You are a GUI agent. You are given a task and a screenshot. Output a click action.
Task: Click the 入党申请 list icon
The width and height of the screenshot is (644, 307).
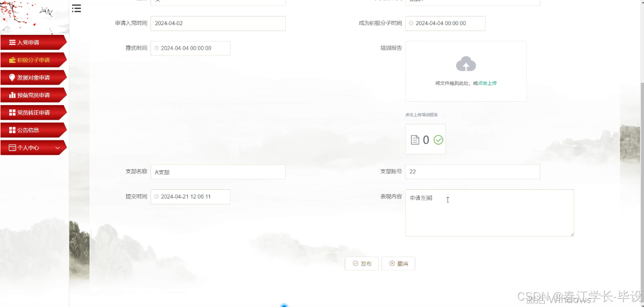(x=13, y=43)
